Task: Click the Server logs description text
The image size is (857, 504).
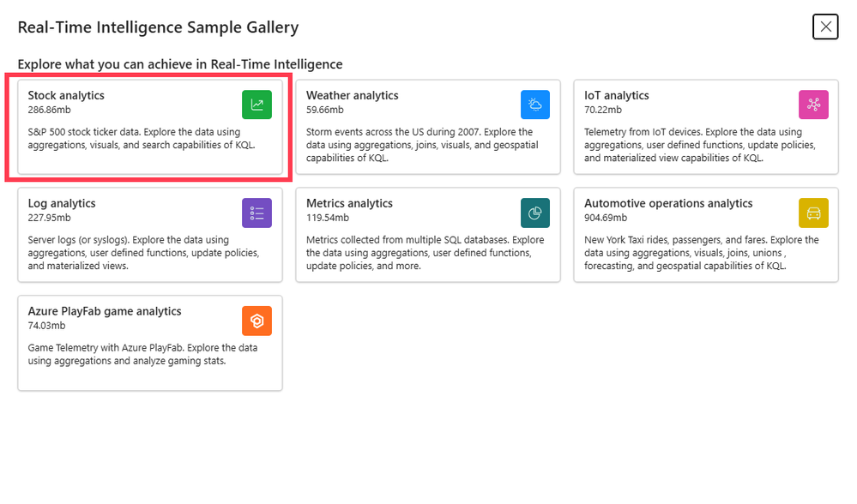Action: [144, 253]
